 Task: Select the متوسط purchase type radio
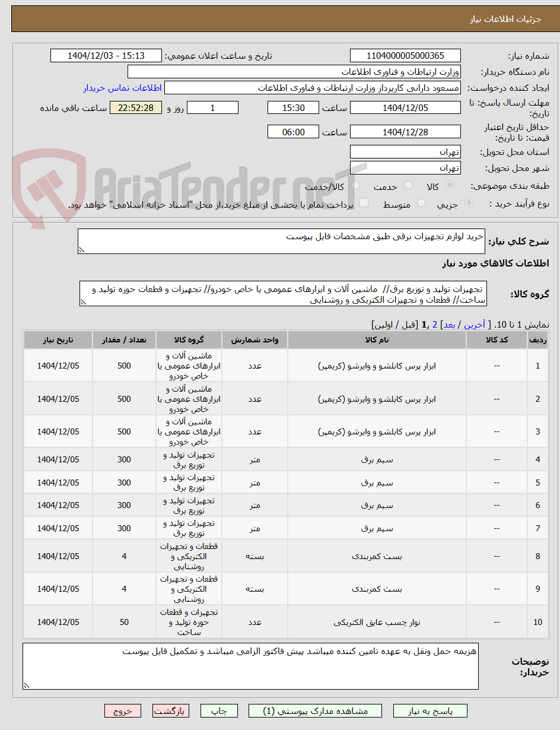(x=422, y=203)
